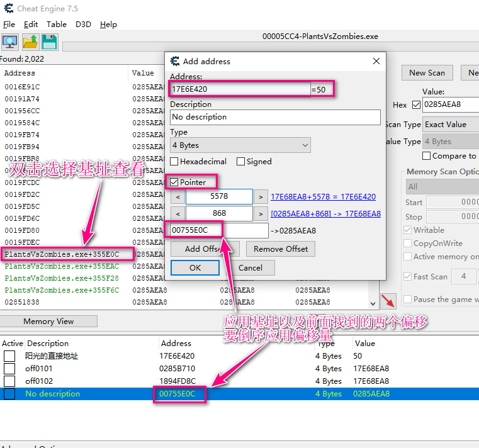
Task: Toggle the Hex checkbox beside Value
Action: click(x=417, y=104)
